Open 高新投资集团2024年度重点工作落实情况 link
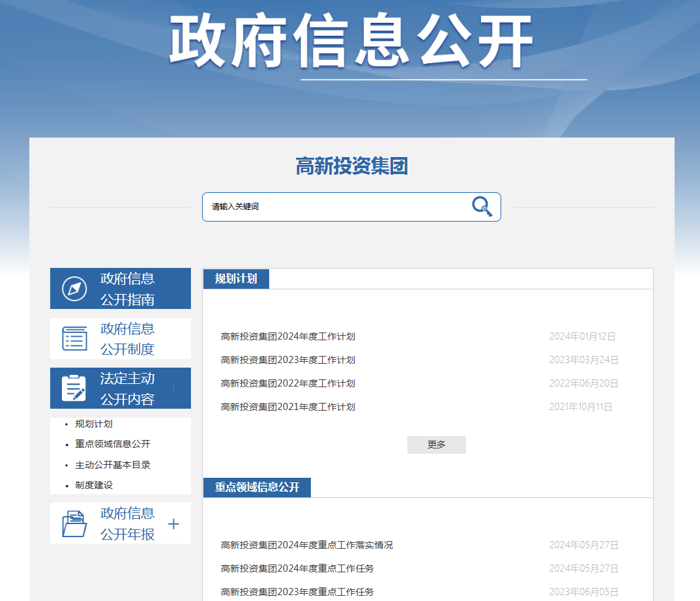This screenshot has width=700, height=601. click(x=307, y=545)
